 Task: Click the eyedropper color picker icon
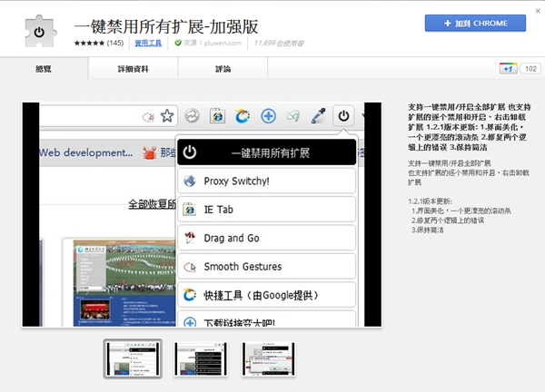pyautogui.click(x=318, y=116)
